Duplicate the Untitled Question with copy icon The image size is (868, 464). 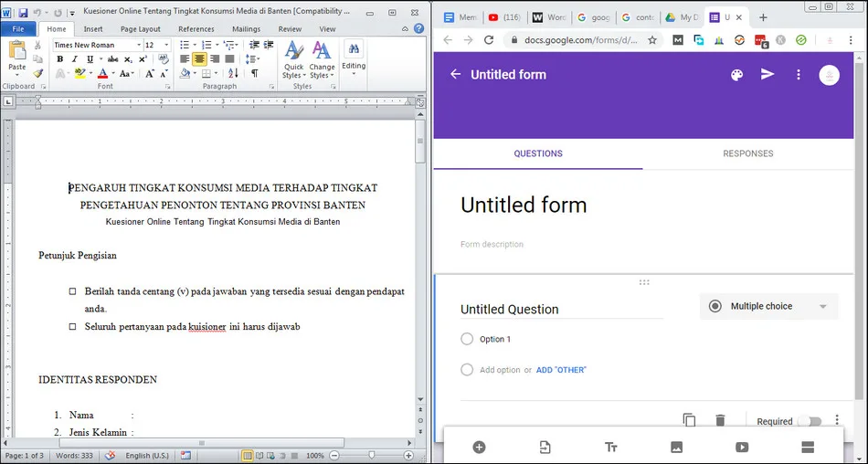[x=689, y=420]
